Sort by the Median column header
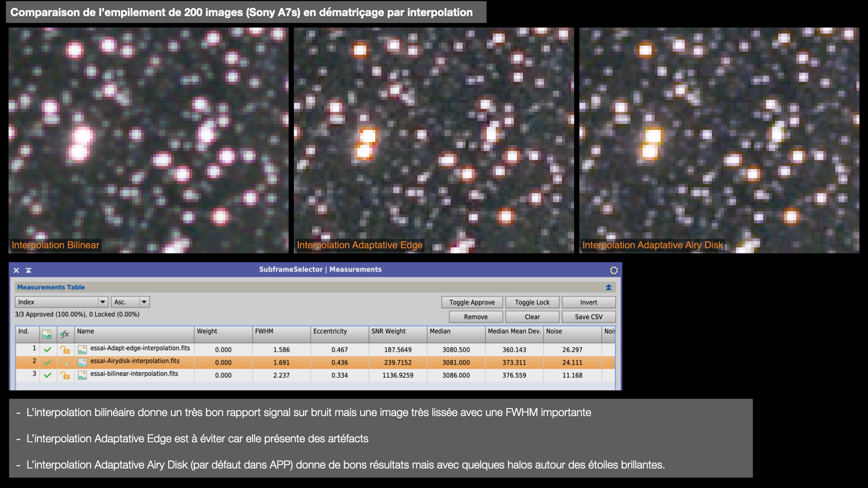The height and width of the screenshot is (488, 868). [456, 334]
